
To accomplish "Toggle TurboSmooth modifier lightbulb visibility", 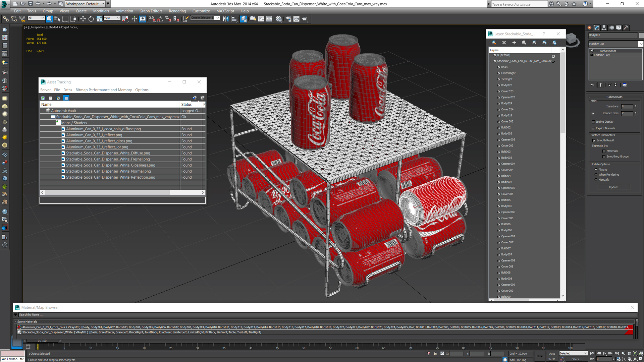I will click(x=592, y=51).
